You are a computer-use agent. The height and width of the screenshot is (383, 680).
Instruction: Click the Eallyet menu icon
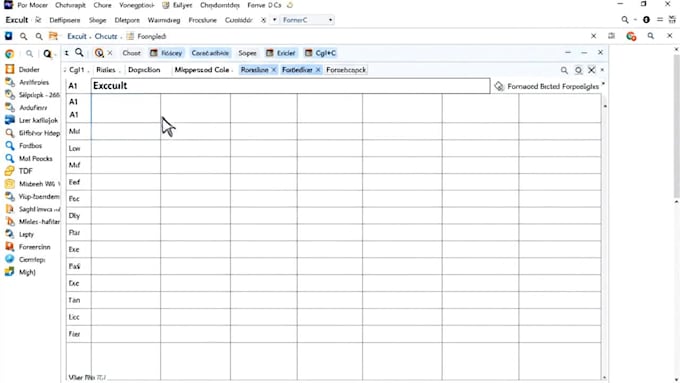click(166, 5)
